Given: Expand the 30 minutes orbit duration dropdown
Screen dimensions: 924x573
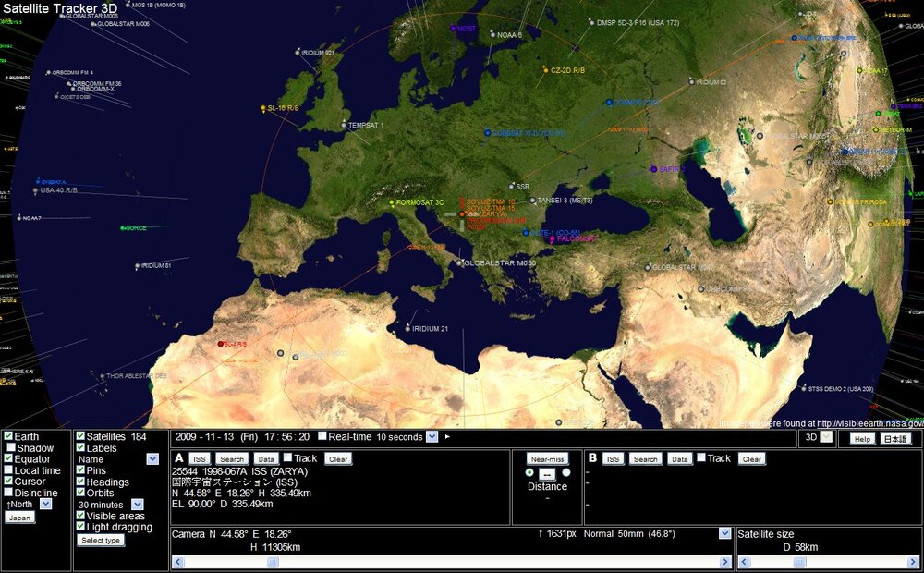Looking at the screenshot, I should 138,505.
